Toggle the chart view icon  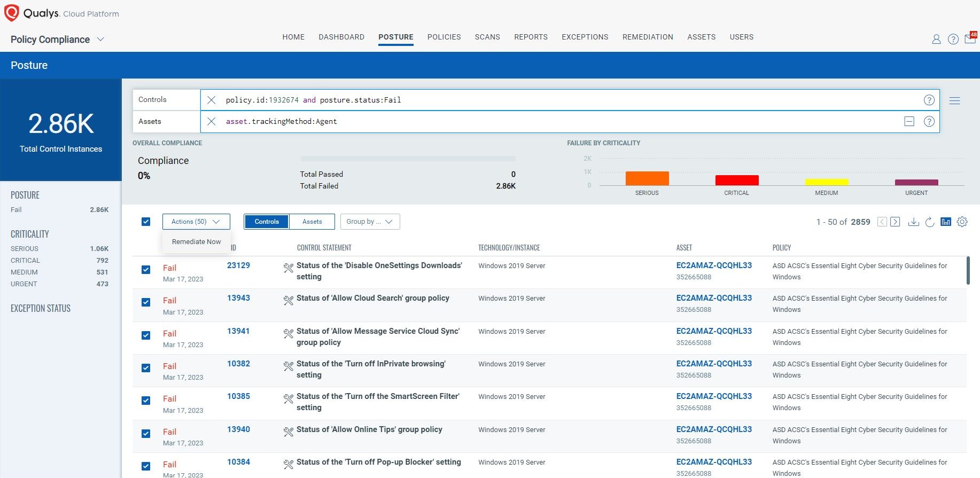[x=946, y=222]
